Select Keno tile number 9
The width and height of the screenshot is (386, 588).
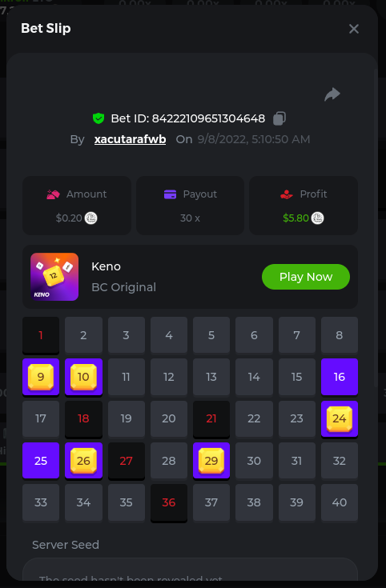tap(41, 377)
